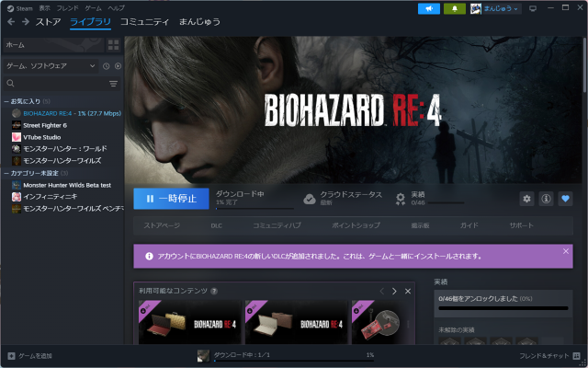The height and width of the screenshot is (368, 588).
Task: Open the DLC link
Action: click(x=217, y=225)
